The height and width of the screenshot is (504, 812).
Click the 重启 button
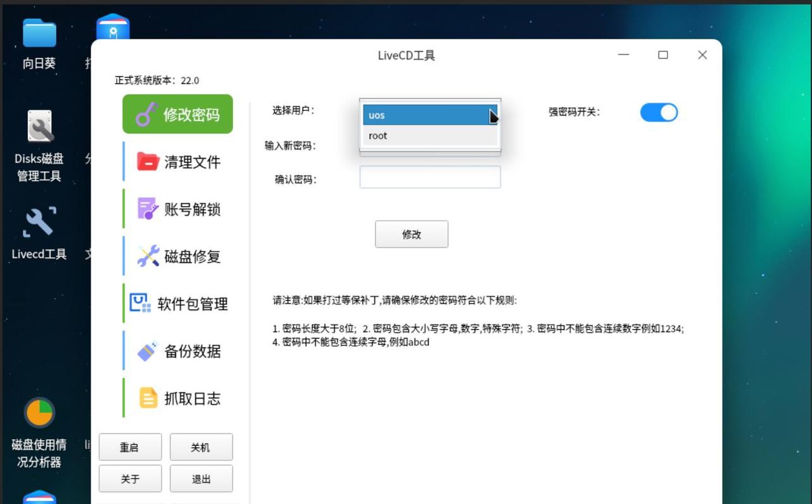130,447
